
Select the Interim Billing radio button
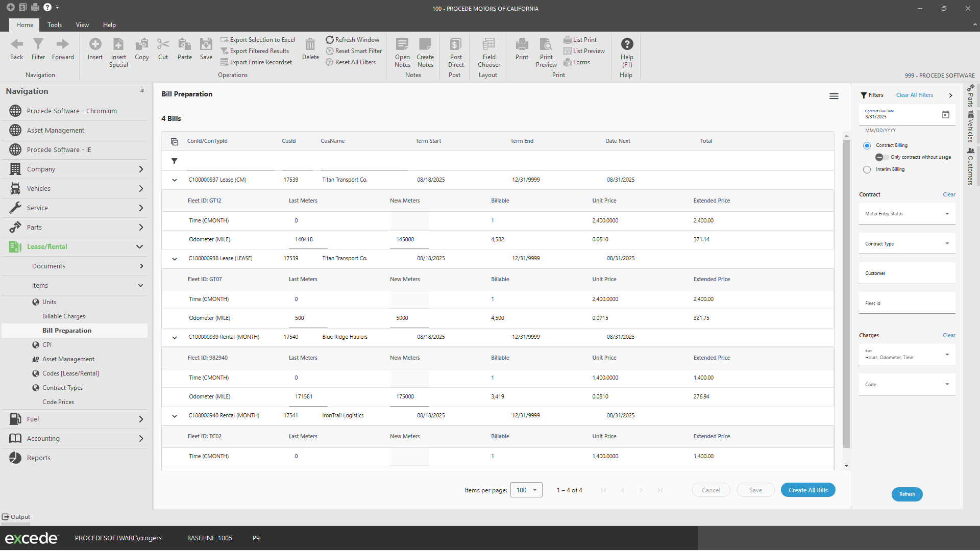click(867, 169)
